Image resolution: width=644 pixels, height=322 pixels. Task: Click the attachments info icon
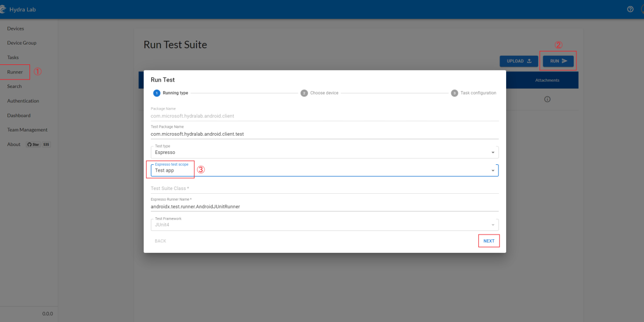pos(547,99)
